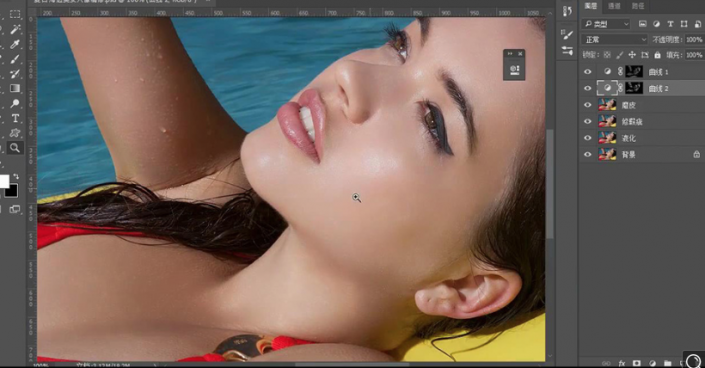The image size is (705, 368).
Task: Click the fill 100% field
Action: pos(694,55)
